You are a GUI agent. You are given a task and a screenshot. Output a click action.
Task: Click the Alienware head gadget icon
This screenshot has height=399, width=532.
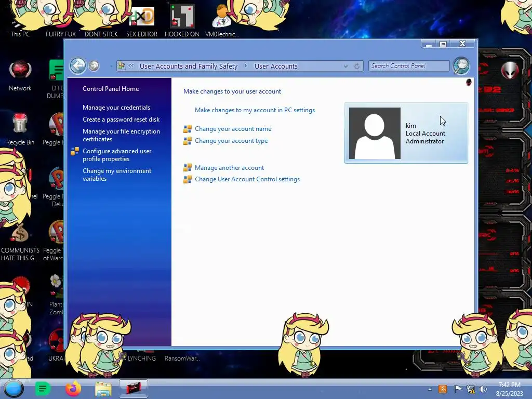[510, 71]
